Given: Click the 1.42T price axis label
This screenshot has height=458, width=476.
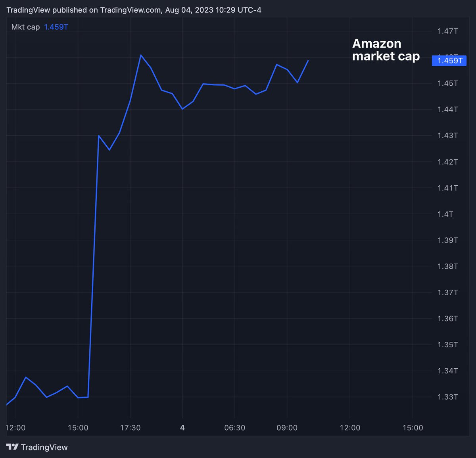Looking at the screenshot, I should coord(447,162).
